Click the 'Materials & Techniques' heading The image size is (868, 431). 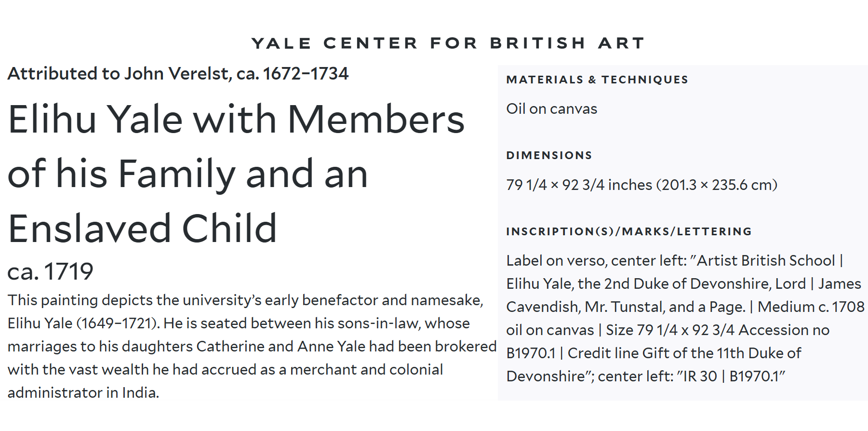coord(597,80)
